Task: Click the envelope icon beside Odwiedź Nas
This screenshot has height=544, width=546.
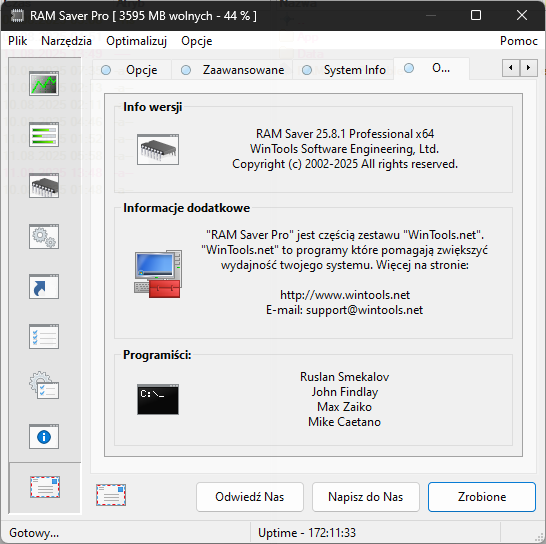Action: 111,495
